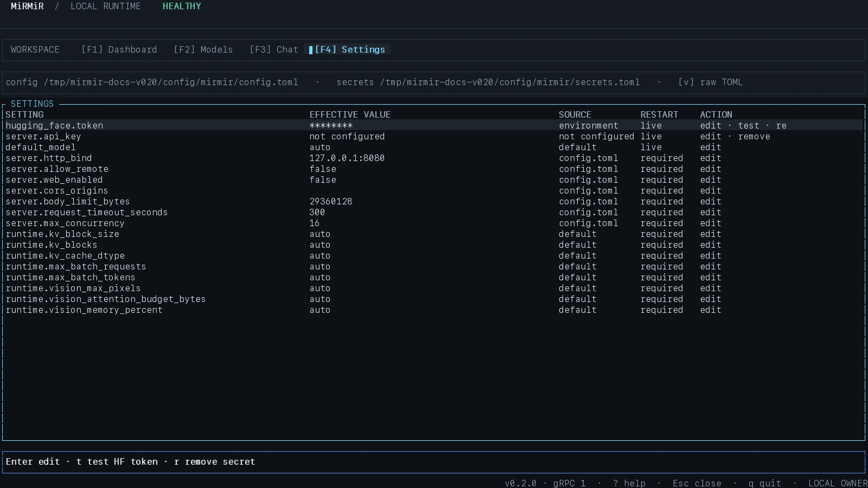This screenshot has height=488, width=868.
Task: Click edit for server.api_key
Action: [711, 136]
